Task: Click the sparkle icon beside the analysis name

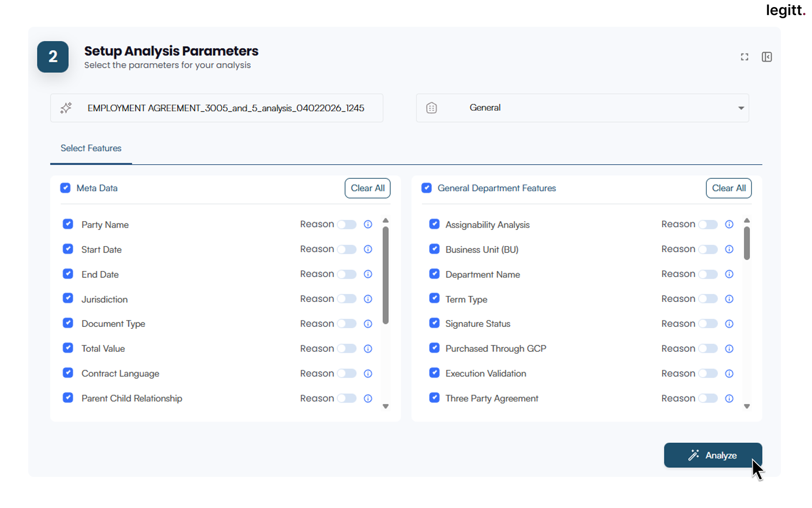Action: pyautogui.click(x=66, y=108)
